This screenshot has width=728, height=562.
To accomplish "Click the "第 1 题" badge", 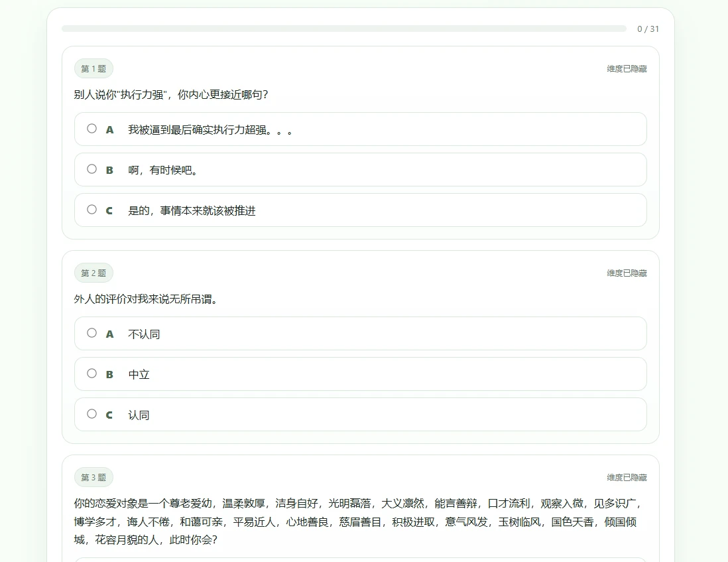I will click(93, 68).
